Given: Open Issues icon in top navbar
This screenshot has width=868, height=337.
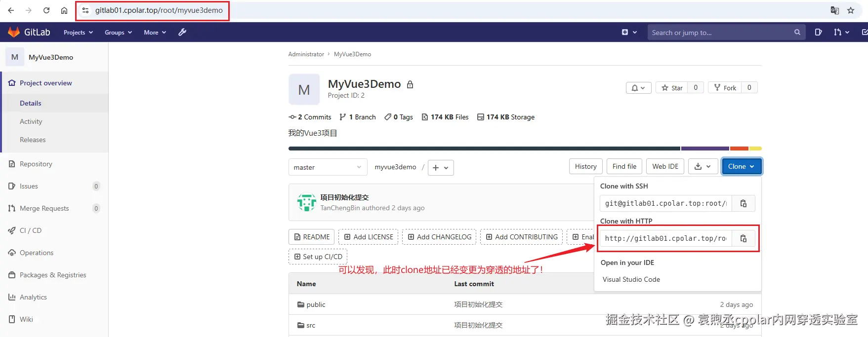Looking at the screenshot, I should (819, 32).
